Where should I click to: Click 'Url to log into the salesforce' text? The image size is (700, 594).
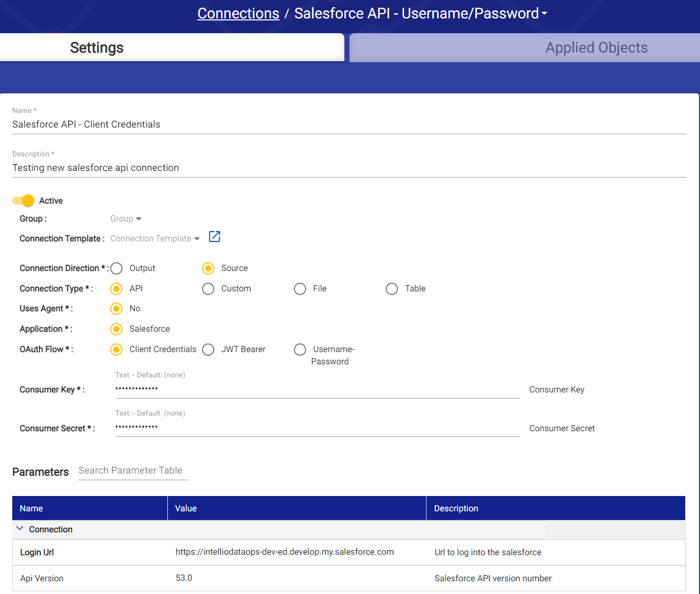488,552
